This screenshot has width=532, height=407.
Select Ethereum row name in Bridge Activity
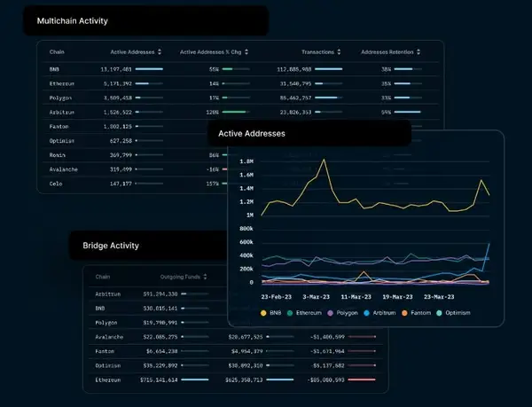(x=108, y=380)
